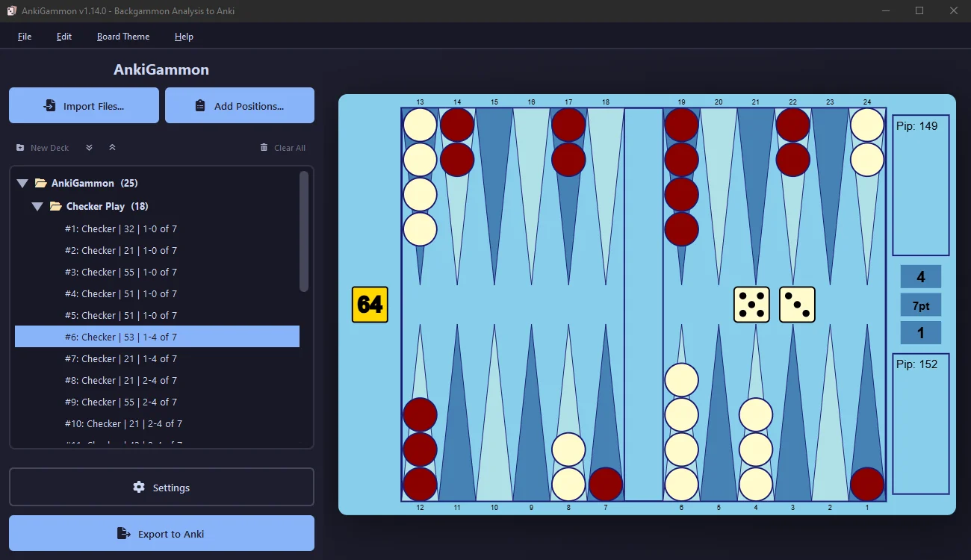Select row #9: Checker | 55 | 2-4 of 7
Image resolution: width=971 pixels, height=560 pixels.
157,402
